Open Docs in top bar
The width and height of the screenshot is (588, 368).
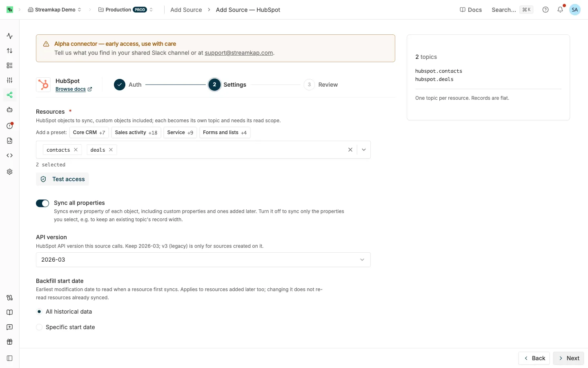pyautogui.click(x=471, y=9)
